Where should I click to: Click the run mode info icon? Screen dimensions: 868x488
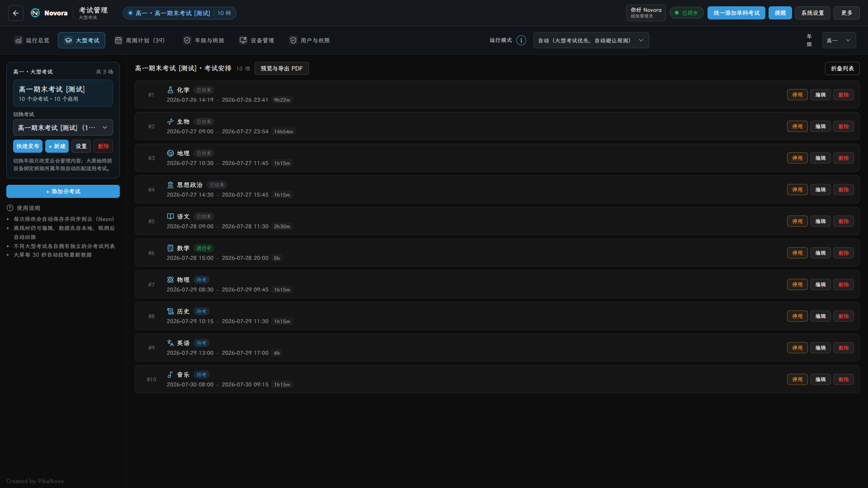tap(521, 40)
